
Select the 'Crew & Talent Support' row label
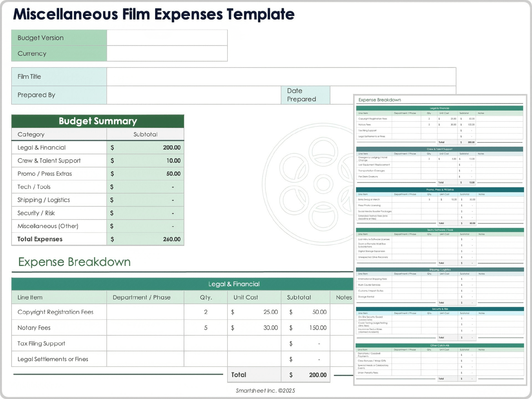(x=49, y=161)
